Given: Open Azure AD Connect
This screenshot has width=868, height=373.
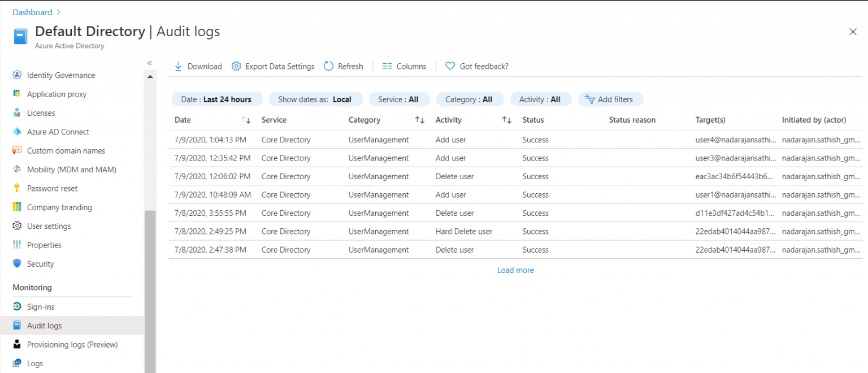Looking at the screenshot, I should point(58,132).
